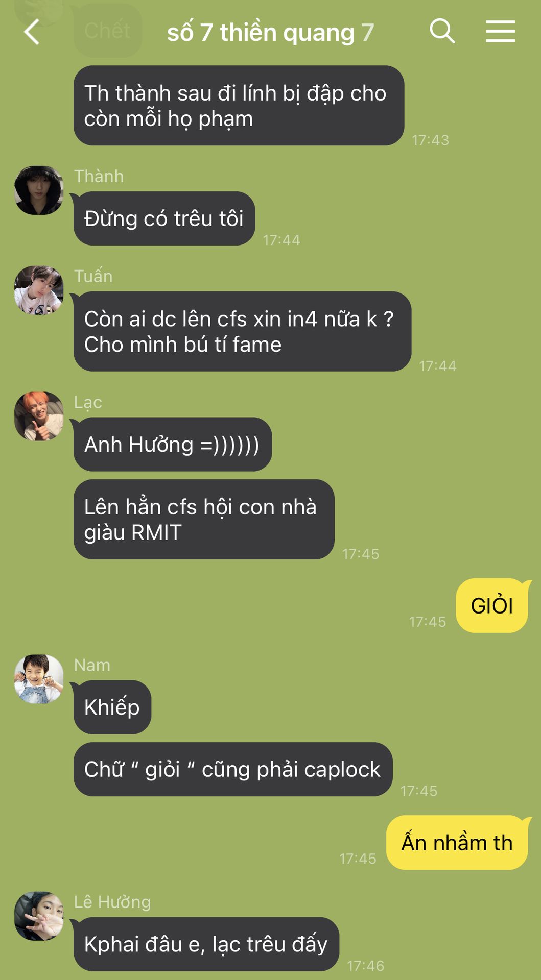Open Tuấn's profile avatar

click(39, 290)
